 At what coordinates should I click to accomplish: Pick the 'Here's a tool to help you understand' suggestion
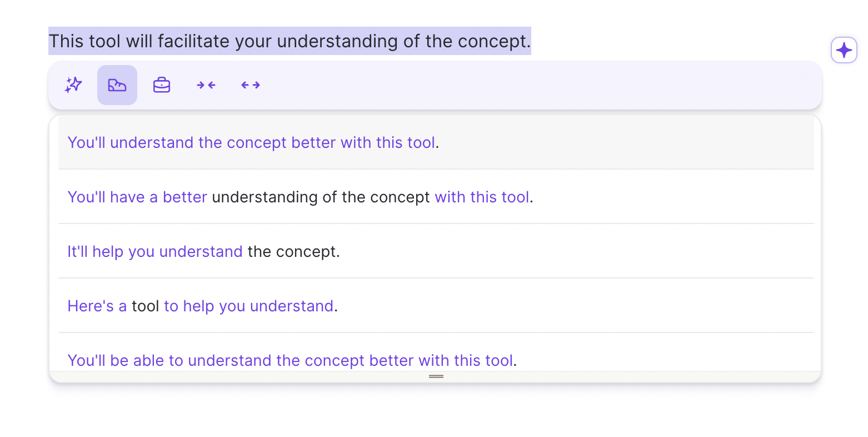tap(202, 306)
